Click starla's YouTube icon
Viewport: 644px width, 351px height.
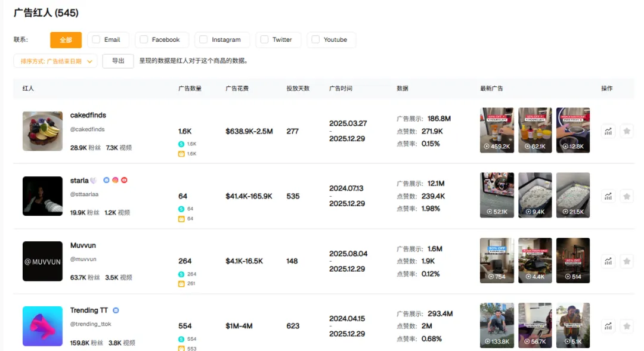[x=124, y=181]
